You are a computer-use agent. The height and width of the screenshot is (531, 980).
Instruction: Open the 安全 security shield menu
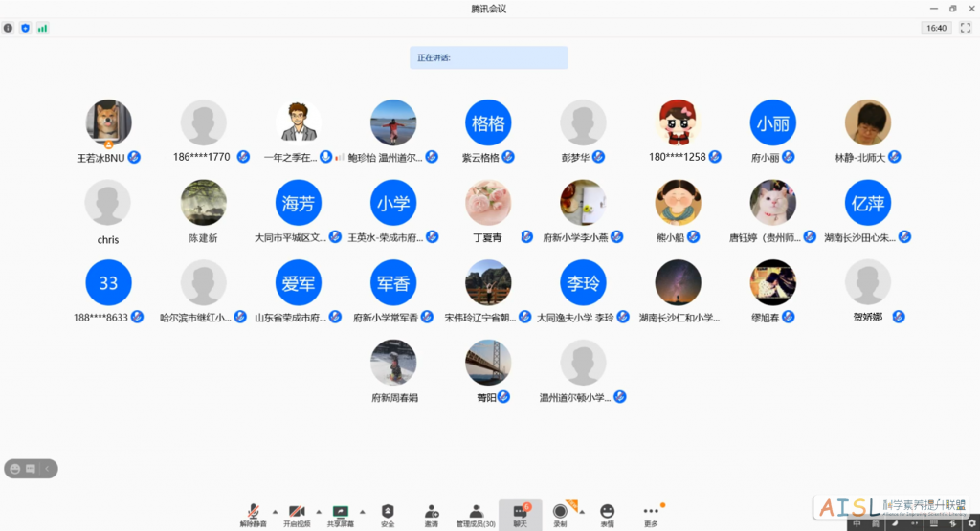pos(388,516)
